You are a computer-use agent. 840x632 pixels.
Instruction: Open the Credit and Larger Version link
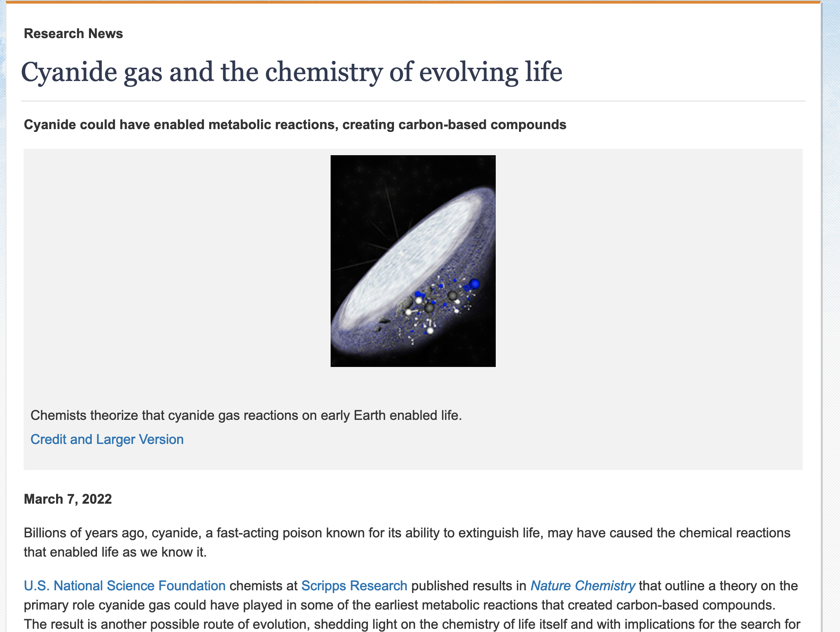pyautogui.click(x=107, y=440)
